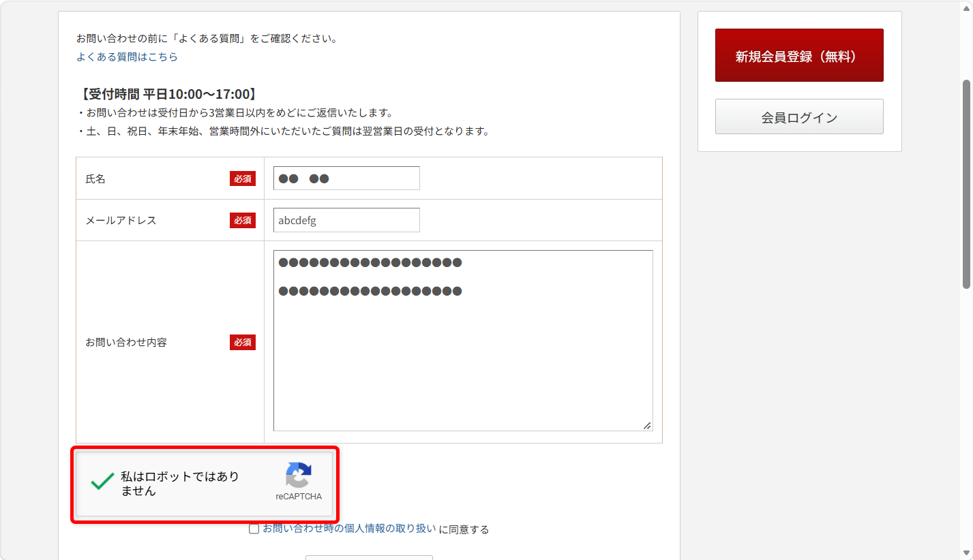This screenshot has width=973, height=560.
Task: Click the textarea resize handle
Action: click(x=647, y=426)
